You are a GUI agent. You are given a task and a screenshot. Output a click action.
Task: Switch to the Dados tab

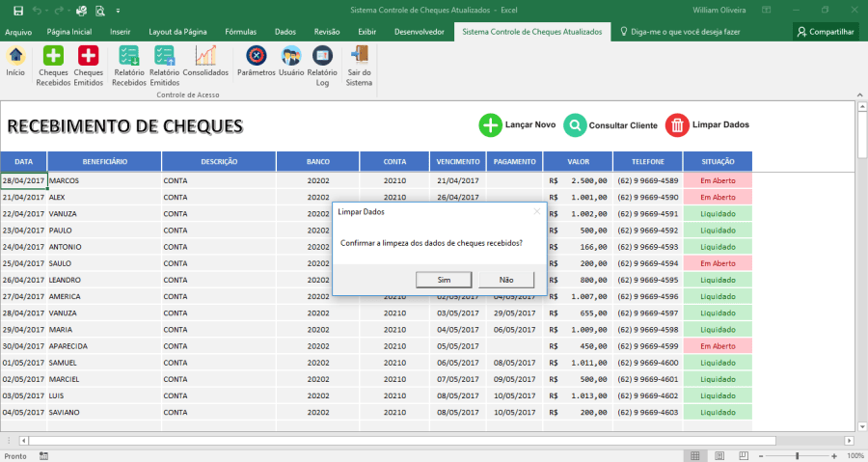pos(285,32)
